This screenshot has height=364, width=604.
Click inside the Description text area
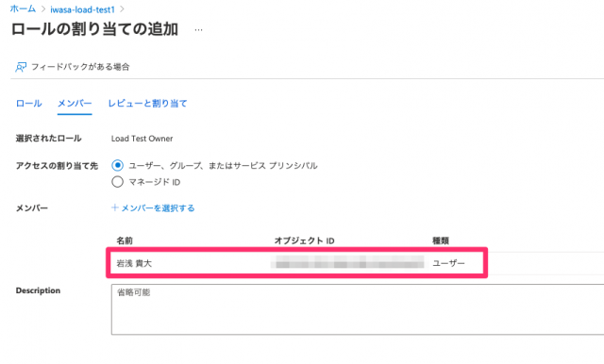coord(358,309)
